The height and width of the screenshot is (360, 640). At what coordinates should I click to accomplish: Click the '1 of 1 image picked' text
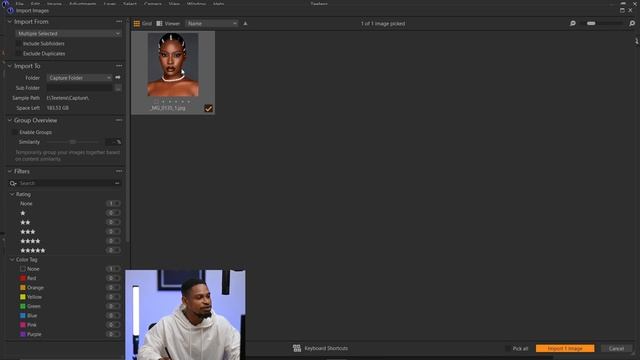click(383, 24)
